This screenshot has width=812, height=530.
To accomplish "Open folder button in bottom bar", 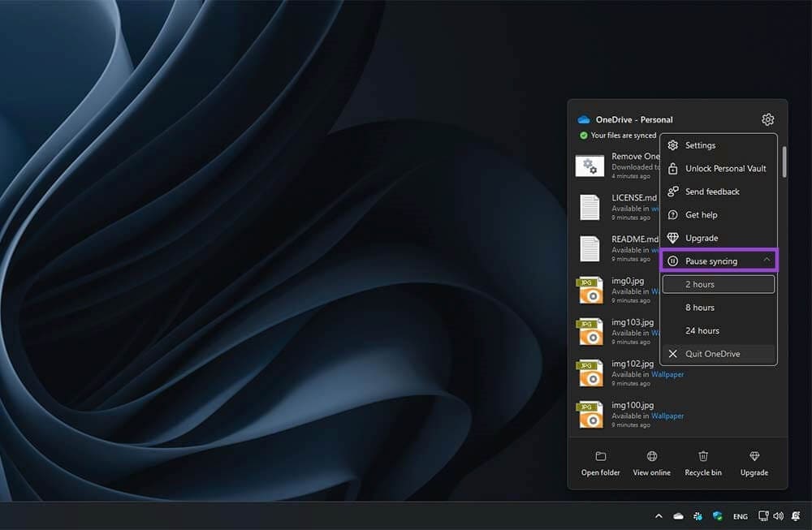I will coord(600,463).
